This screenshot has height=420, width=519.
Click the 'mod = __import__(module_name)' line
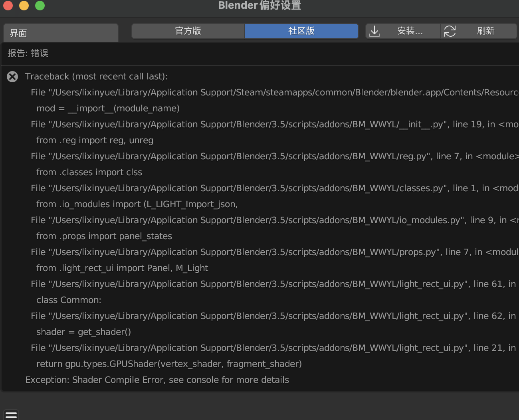pyautogui.click(x=108, y=108)
